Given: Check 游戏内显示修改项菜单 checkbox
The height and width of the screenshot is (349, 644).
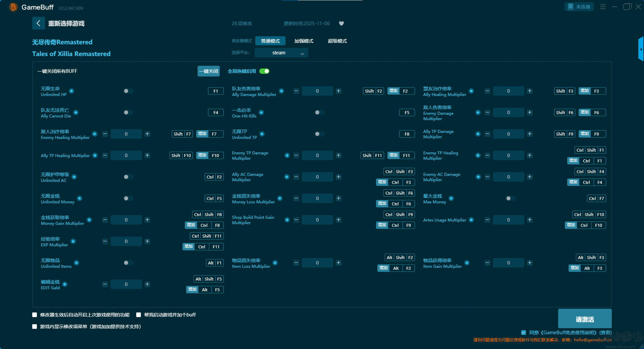Looking at the screenshot, I should click(35, 327).
